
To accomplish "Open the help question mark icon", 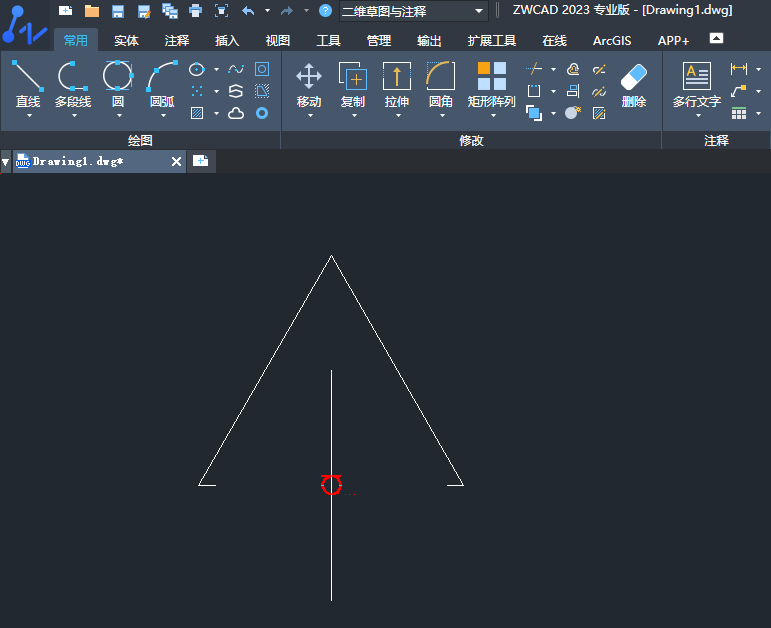I will pyautogui.click(x=326, y=10).
